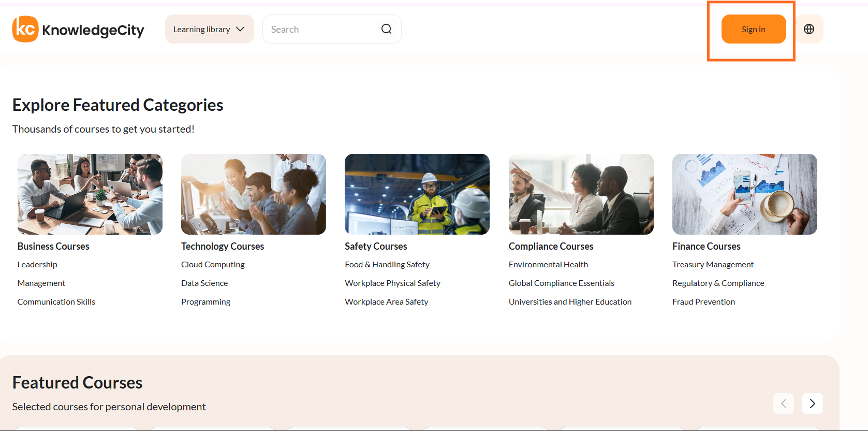Open Data Science category link
The height and width of the screenshot is (431, 868).
tap(204, 283)
